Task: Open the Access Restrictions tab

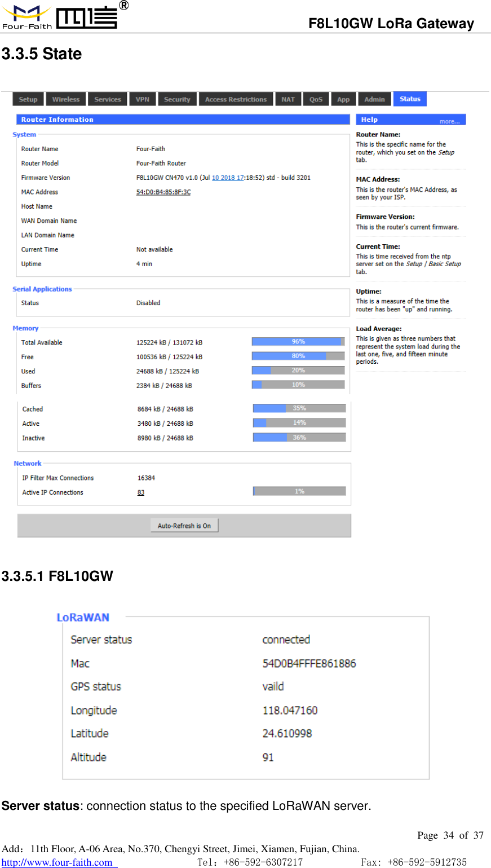Action: pyautogui.click(x=236, y=99)
